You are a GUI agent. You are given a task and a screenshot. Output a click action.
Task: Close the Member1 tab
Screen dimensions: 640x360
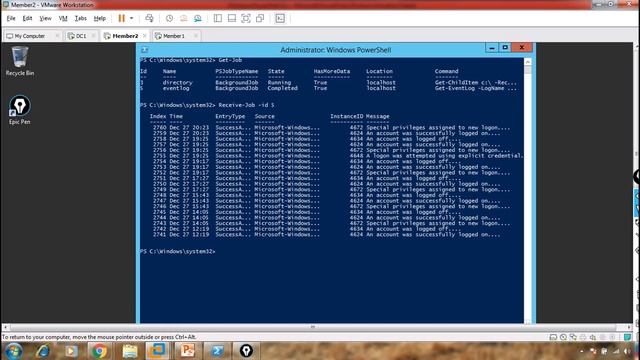pos(196,36)
